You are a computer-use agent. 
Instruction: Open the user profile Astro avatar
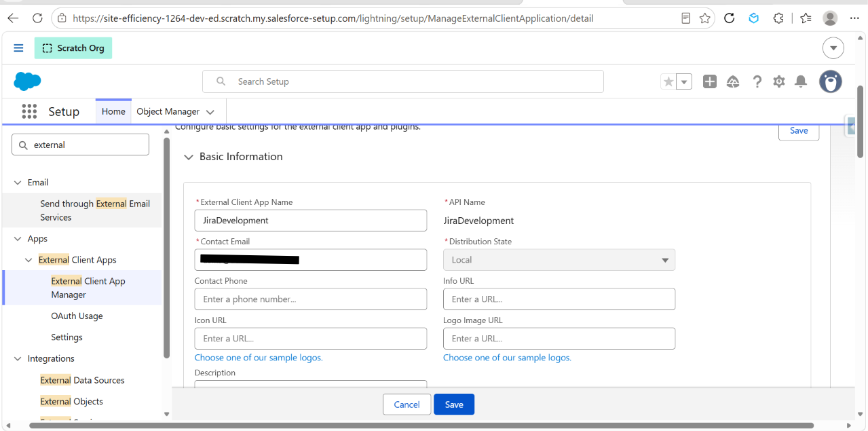[831, 81]
